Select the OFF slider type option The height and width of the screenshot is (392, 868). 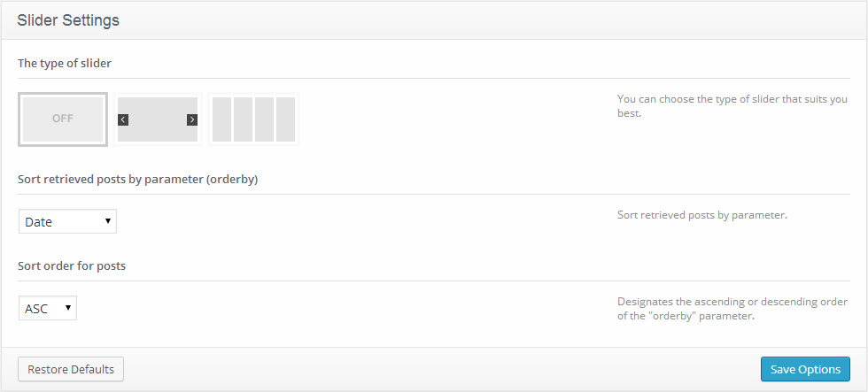[63, 119]
